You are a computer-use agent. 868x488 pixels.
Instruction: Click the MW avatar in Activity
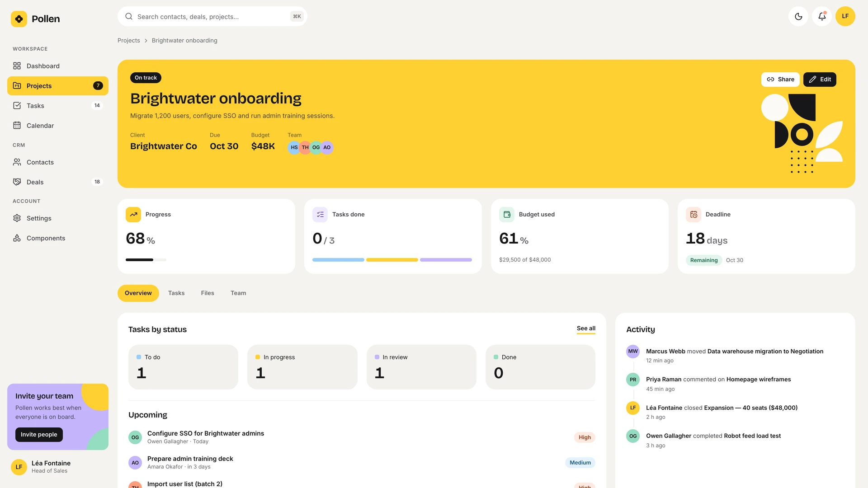pyautogui.click(x=633, y=352)
